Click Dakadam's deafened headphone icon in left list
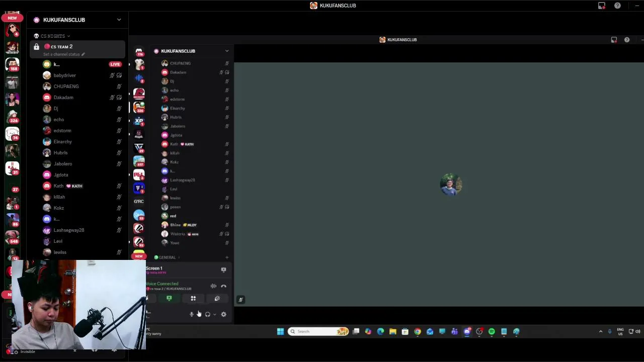Image resolution: width=644 pixels, height=362 pixels. tap(119, 98)
